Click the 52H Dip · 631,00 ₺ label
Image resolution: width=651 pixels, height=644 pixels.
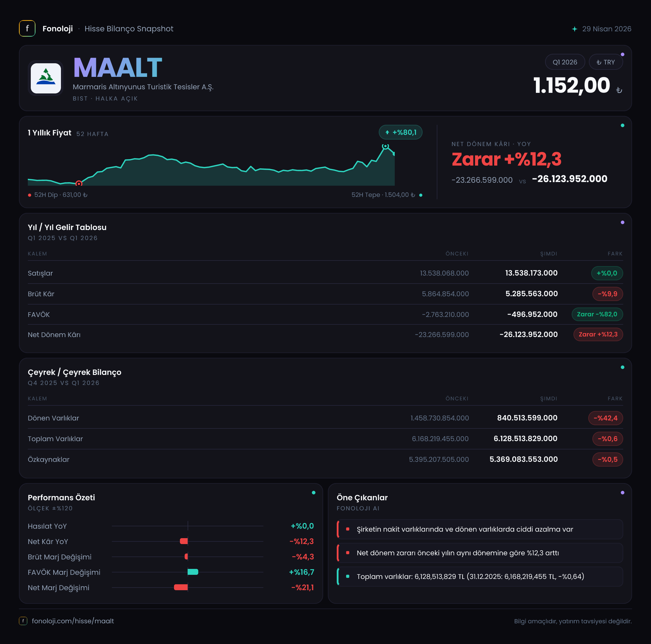[x=61, y=195]
